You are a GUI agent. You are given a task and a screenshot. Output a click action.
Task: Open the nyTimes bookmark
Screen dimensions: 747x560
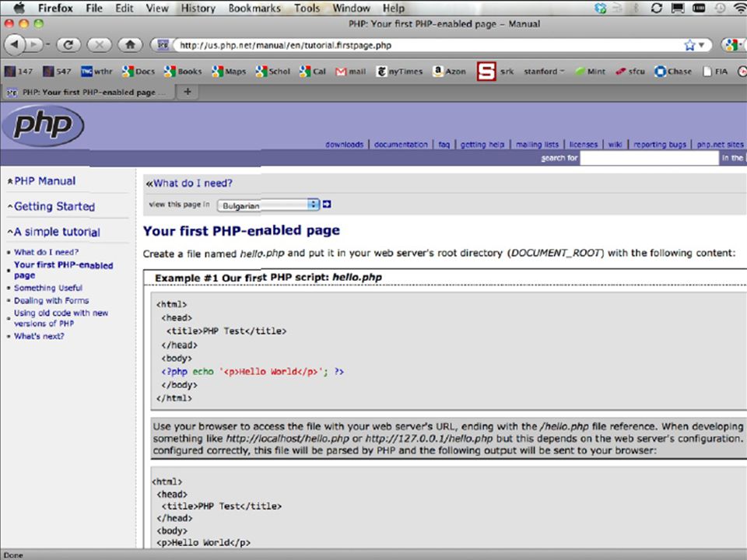tap(399, 72)
